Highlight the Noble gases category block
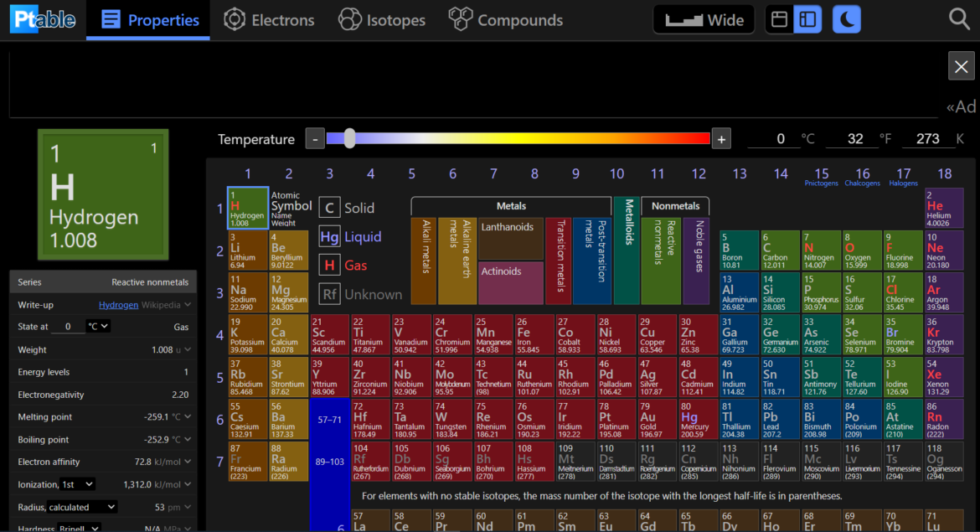 [x=696, y=260]
